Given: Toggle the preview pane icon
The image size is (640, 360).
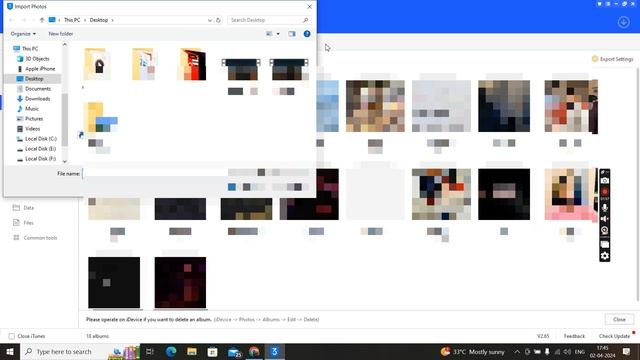Looking at the screenshot, I should (x=292, y=34).
